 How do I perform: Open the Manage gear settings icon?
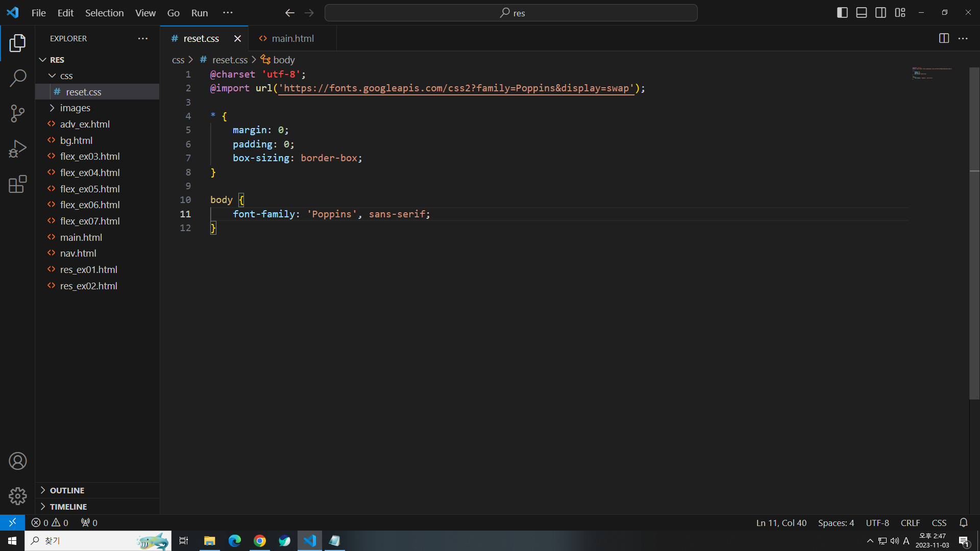tap(18, 496)
